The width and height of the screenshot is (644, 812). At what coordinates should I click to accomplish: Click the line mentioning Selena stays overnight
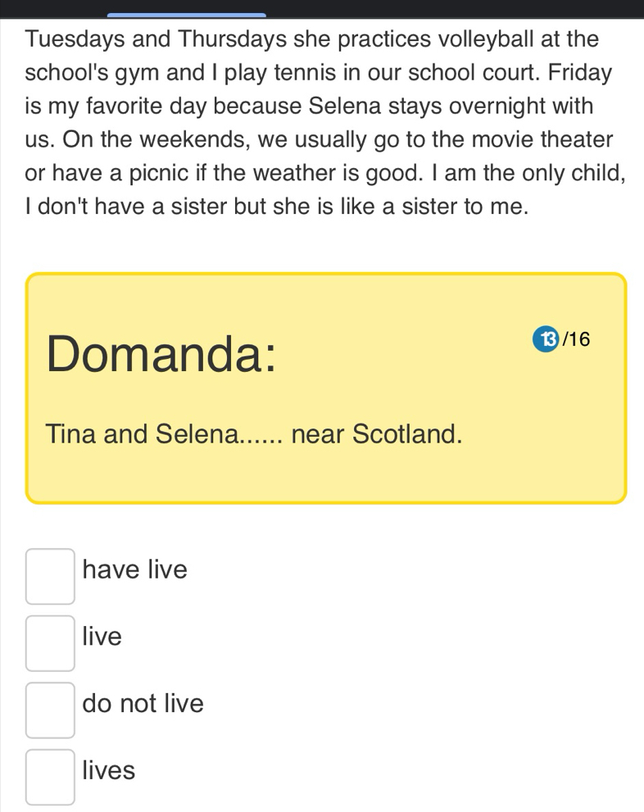[309, 106]
